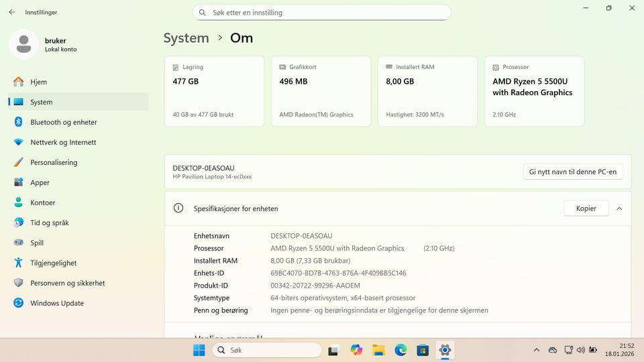Click the Produkt-ID value 00342-20722-99296-AAOEM
The height and width of the screenshot is (362, 644).
coord(315,286)
